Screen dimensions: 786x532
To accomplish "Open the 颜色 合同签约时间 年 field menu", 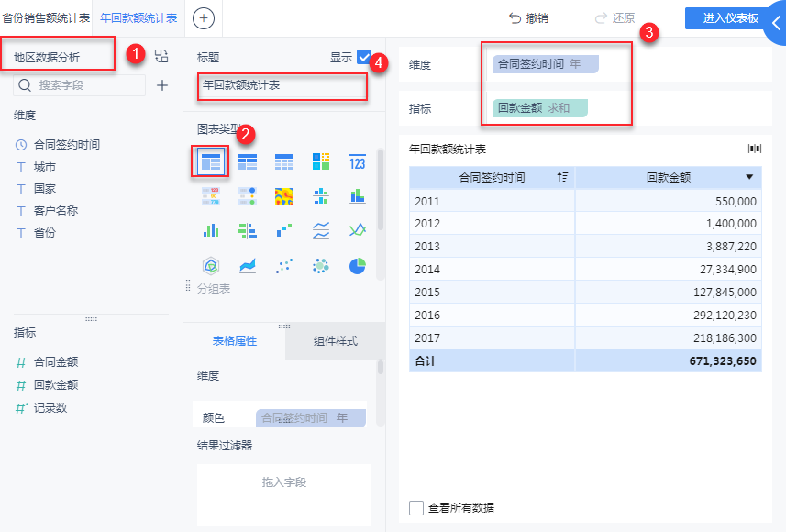I will (311, 417).
